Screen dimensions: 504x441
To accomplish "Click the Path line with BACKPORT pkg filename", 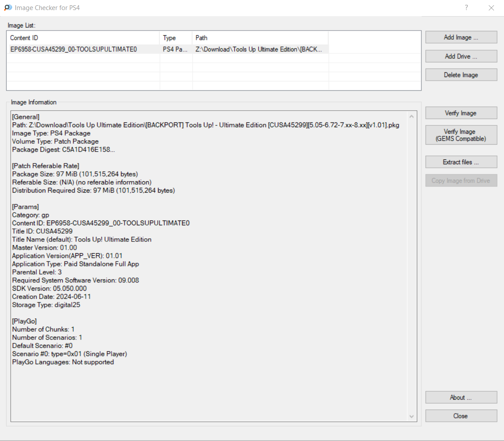I will (206, 125).
